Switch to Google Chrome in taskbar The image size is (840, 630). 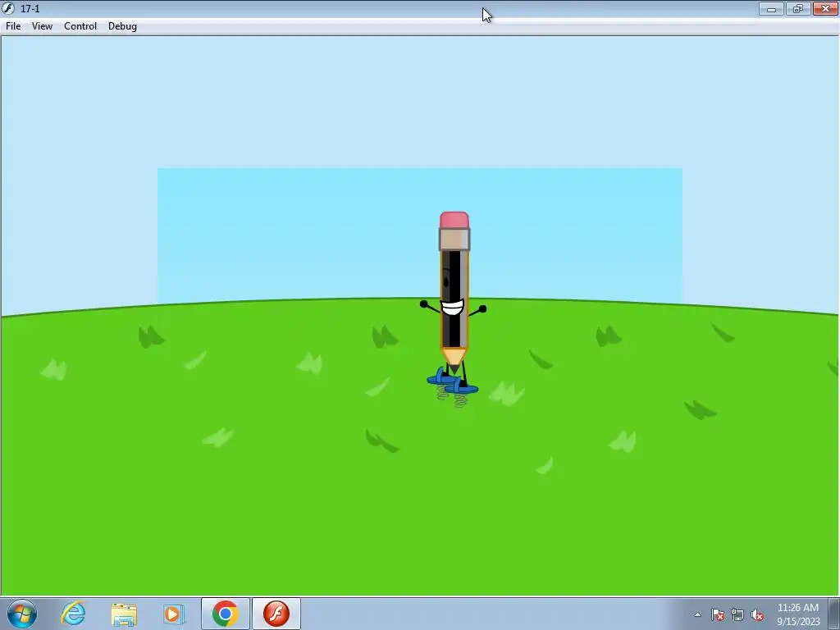(225, 614)
